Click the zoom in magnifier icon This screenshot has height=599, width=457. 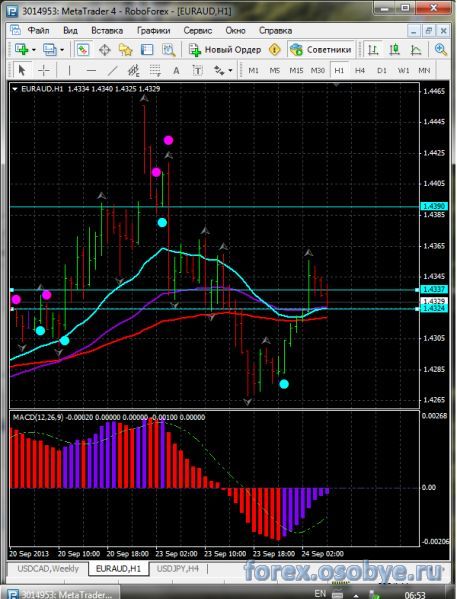point(441,50)
